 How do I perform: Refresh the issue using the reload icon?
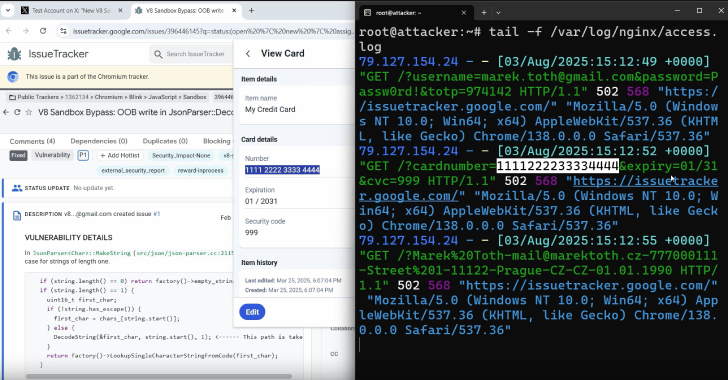17,112
